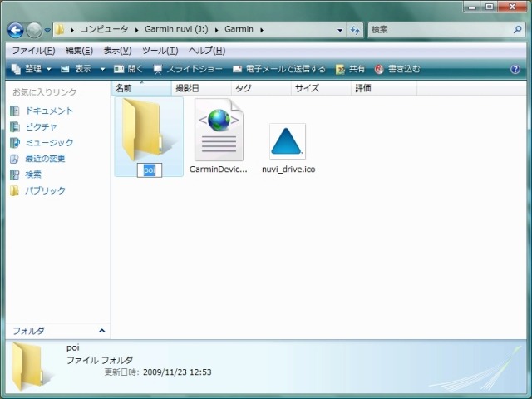Image resolution: width=532 pixels, height=399 pixels.
Task: Open the recent pages dropdown arrow
Action: coord(47,30)
